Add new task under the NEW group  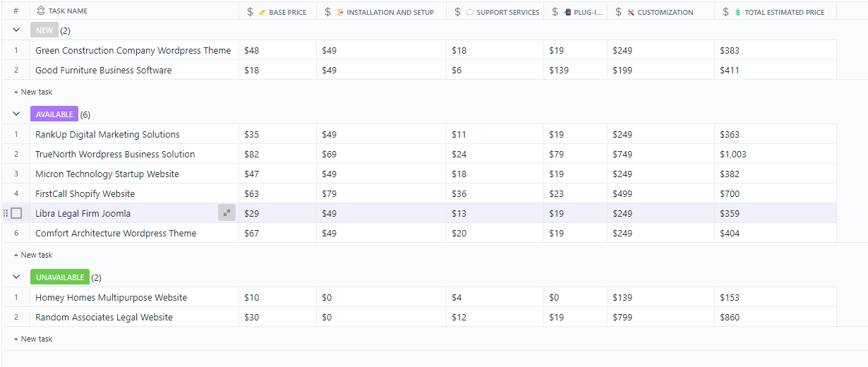point(33,92)
